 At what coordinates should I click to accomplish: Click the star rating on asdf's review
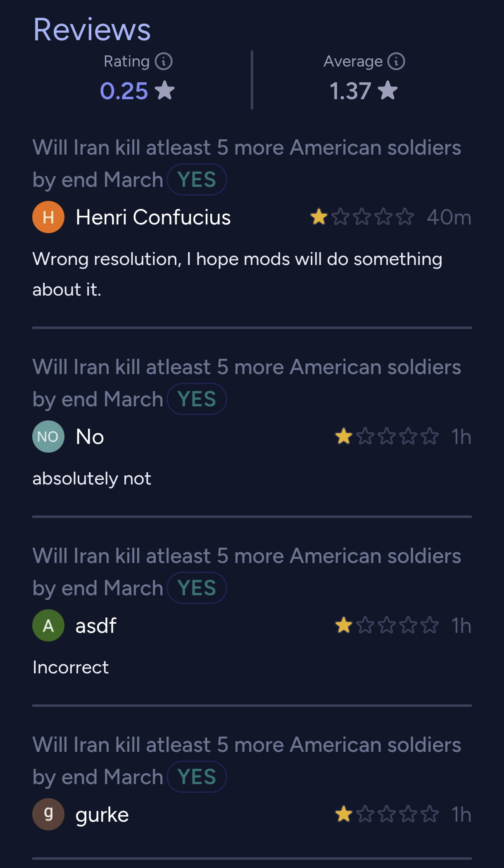pyautogui.click(x=387, y=625)
